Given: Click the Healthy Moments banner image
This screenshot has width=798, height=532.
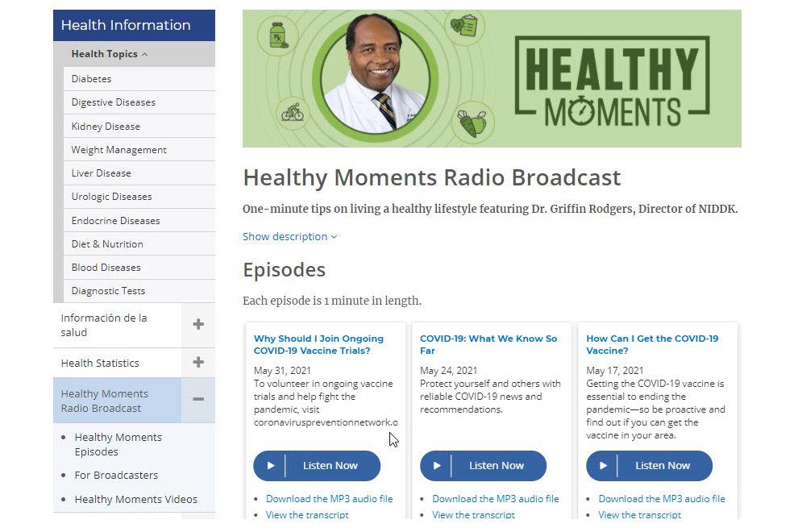Looking at the screenshot, I should pyautogui.click(x=492, y=78).
